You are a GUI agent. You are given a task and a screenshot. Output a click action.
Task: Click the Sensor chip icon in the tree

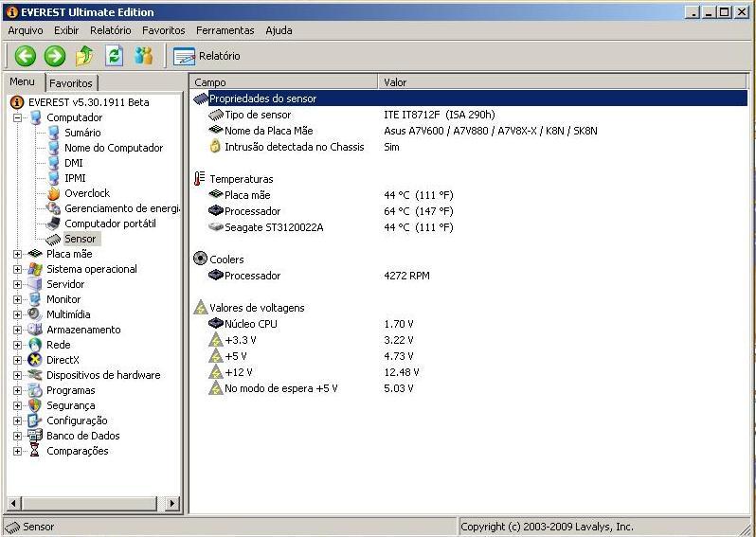pyautogui.click(x=53, y=239)
